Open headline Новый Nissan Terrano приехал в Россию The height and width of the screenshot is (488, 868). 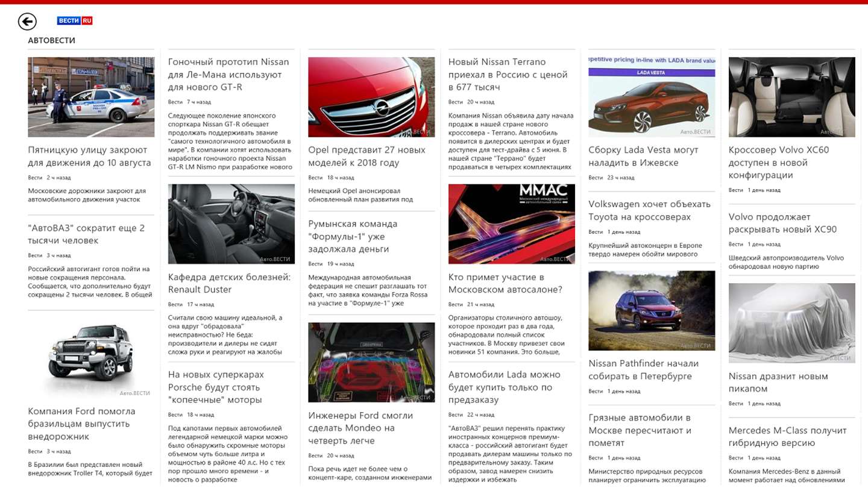508,75
